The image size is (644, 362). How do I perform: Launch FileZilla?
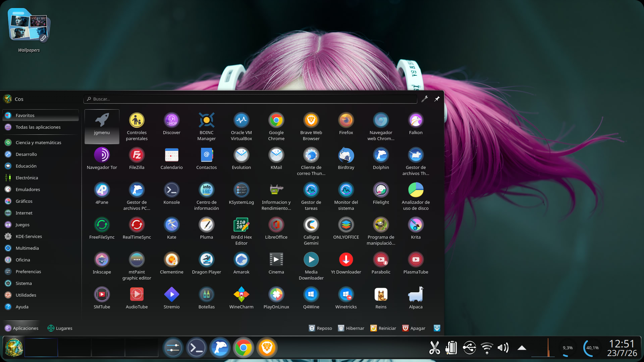(x=137, y=158)
